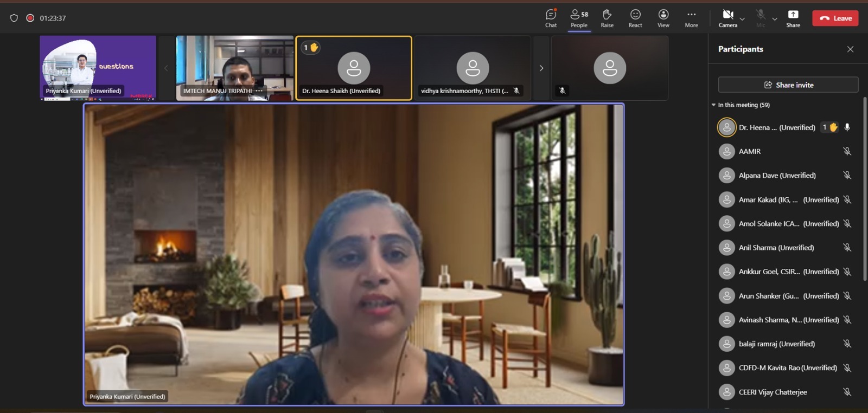Open the React emoji menu
This screenshot has width=868, height=413.
[x=635, y=18]
